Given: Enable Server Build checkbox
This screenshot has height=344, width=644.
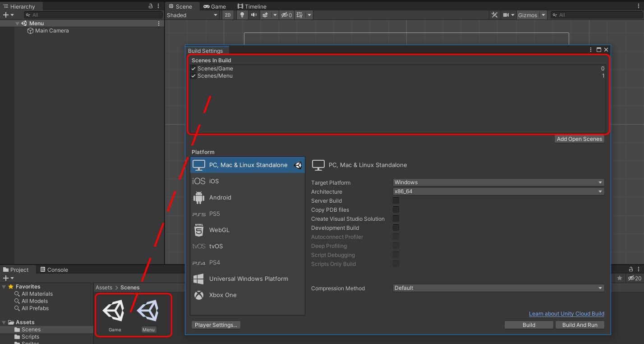Looking at the screenshot, I should pos(396,200).
